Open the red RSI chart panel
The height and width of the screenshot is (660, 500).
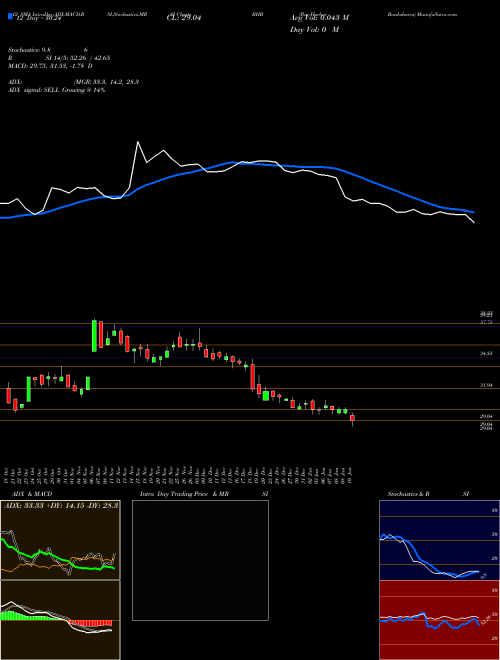pyautogui.click(x=439, y=620)
